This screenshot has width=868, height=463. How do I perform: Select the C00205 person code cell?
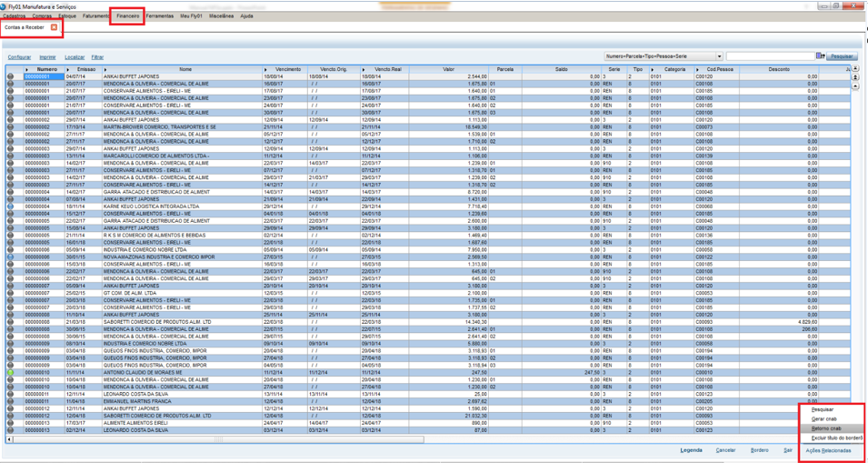coord(716,401)
